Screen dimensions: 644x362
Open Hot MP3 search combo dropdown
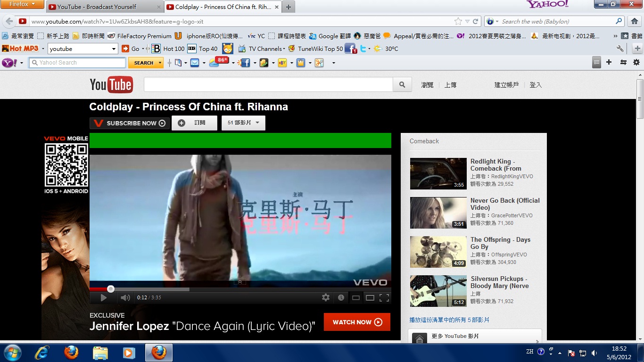point(114,49)
